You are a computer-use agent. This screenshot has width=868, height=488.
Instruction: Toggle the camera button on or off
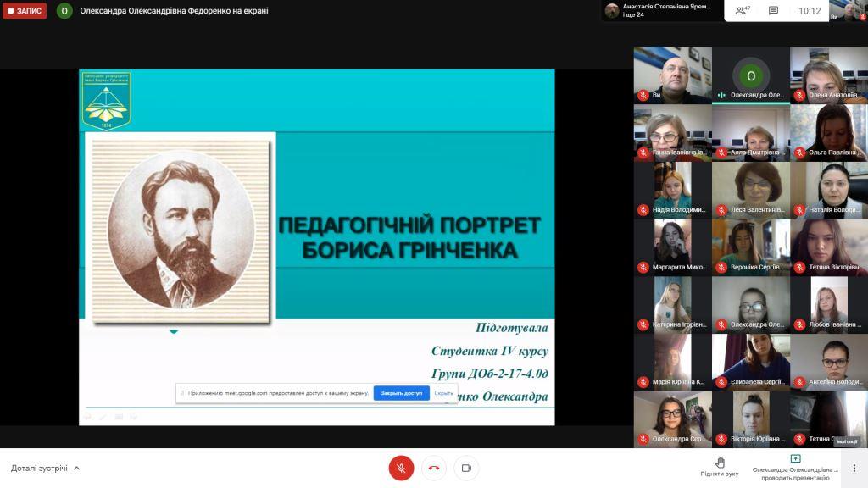click(x=465, y=468)
